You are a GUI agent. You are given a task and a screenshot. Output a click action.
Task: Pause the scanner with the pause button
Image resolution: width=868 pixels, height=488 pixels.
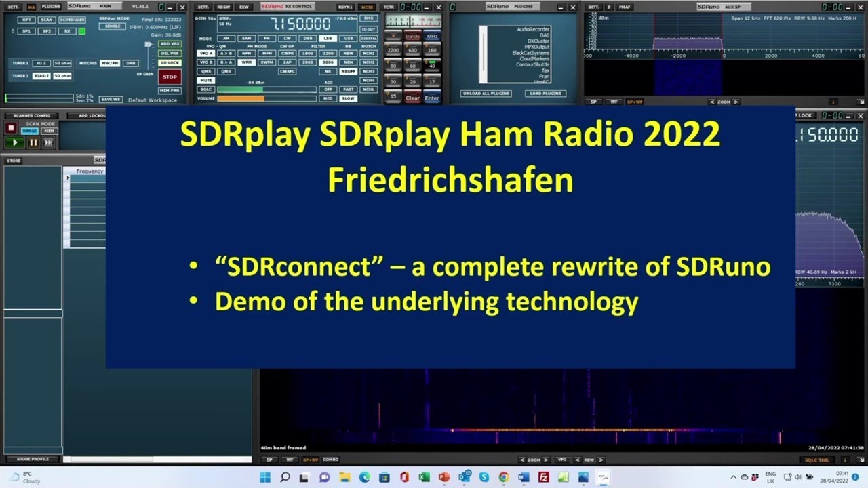pos(34,142)
